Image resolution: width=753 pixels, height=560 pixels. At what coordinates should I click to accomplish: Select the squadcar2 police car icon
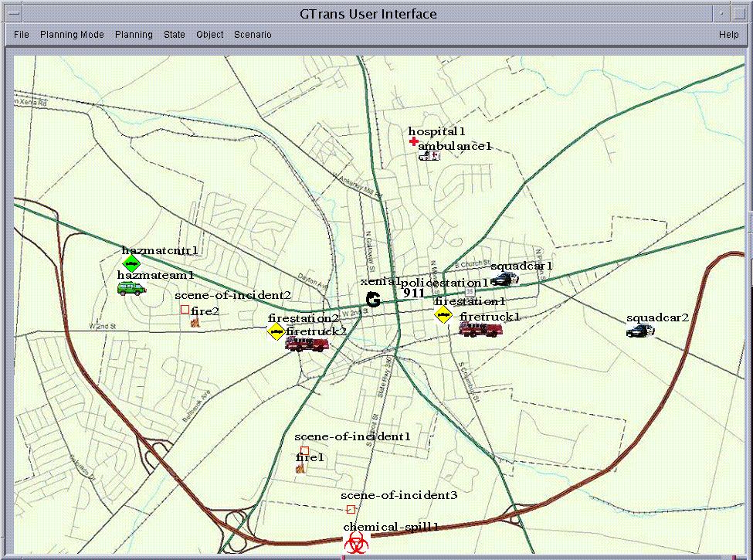tap(640, 331)
